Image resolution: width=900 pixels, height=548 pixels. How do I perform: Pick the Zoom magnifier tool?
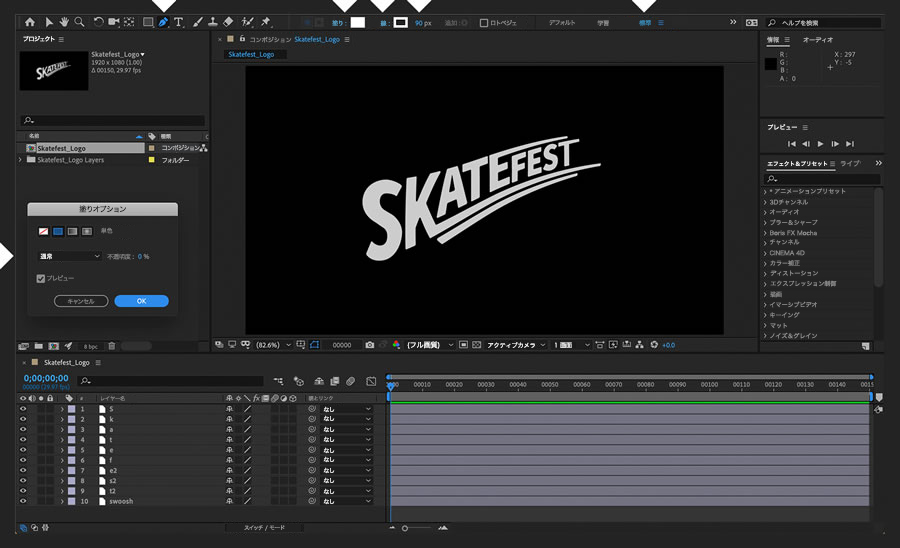[79, 21]
